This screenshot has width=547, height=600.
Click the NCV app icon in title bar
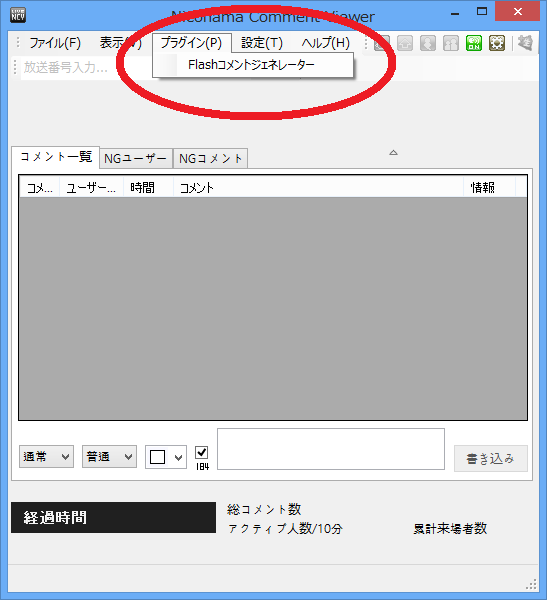[18, 15]
